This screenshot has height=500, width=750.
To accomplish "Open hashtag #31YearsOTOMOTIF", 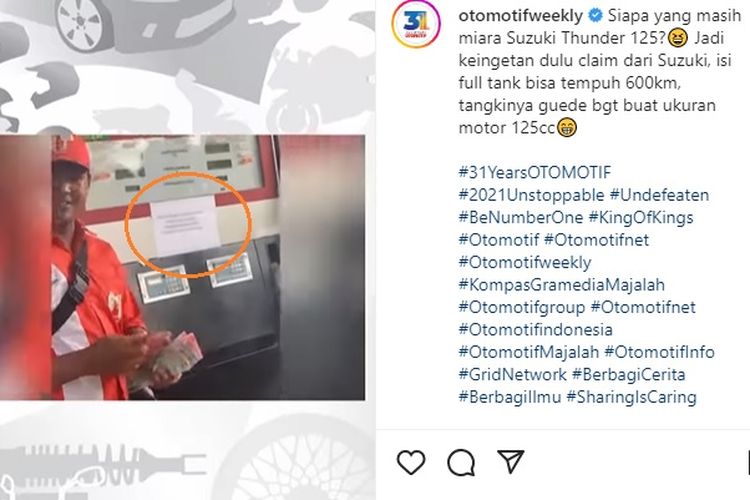I will point(535,172).
